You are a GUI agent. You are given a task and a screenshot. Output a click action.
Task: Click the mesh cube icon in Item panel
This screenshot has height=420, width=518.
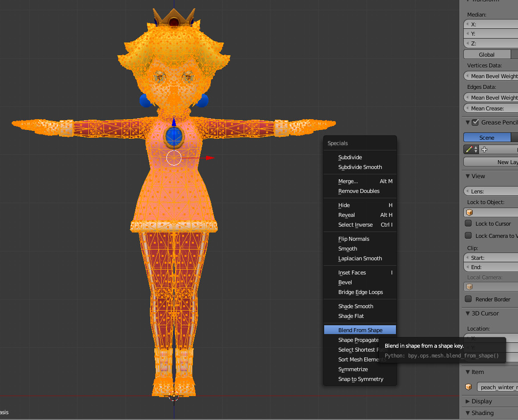tap(468, 386)
